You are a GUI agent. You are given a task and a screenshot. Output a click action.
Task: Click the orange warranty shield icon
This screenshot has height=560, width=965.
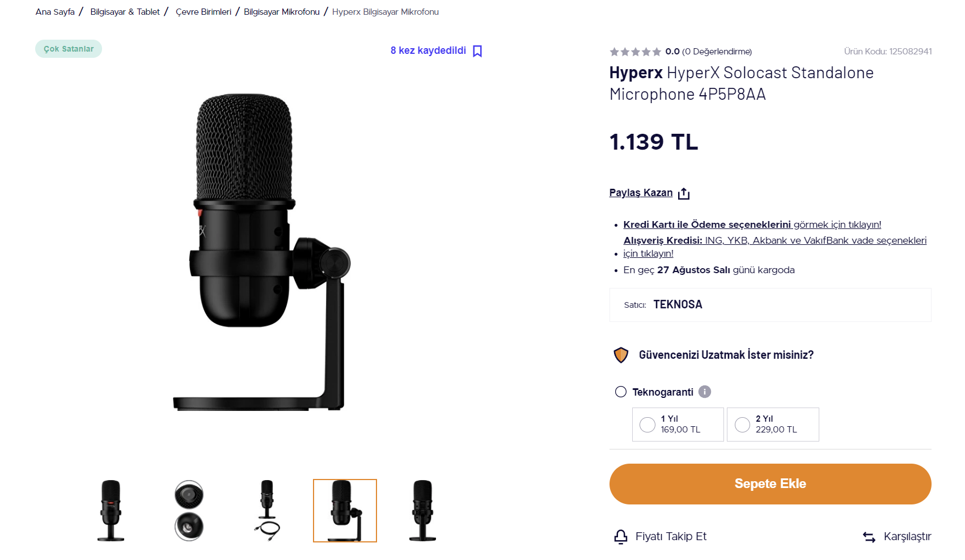tap(621, 355)
